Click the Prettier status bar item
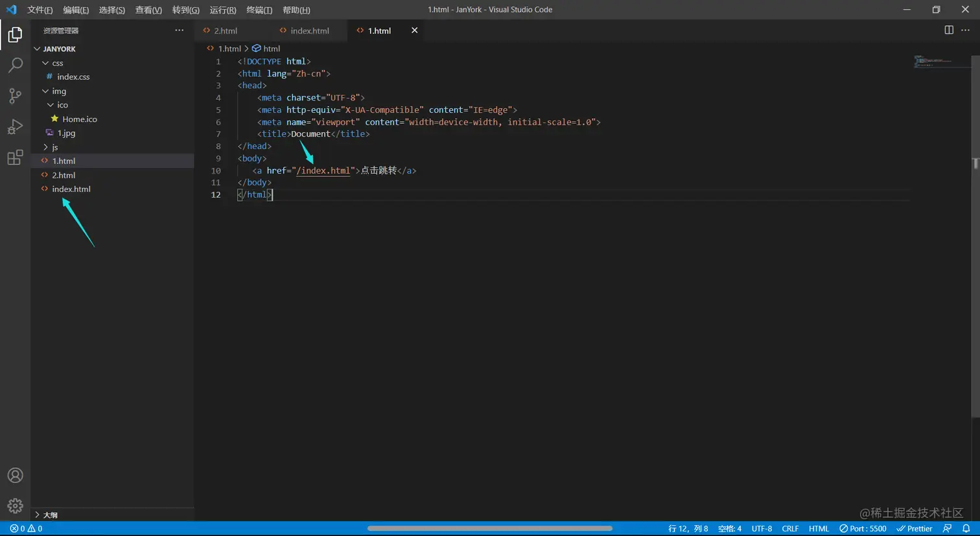980x536 pixels. [915, 529]
